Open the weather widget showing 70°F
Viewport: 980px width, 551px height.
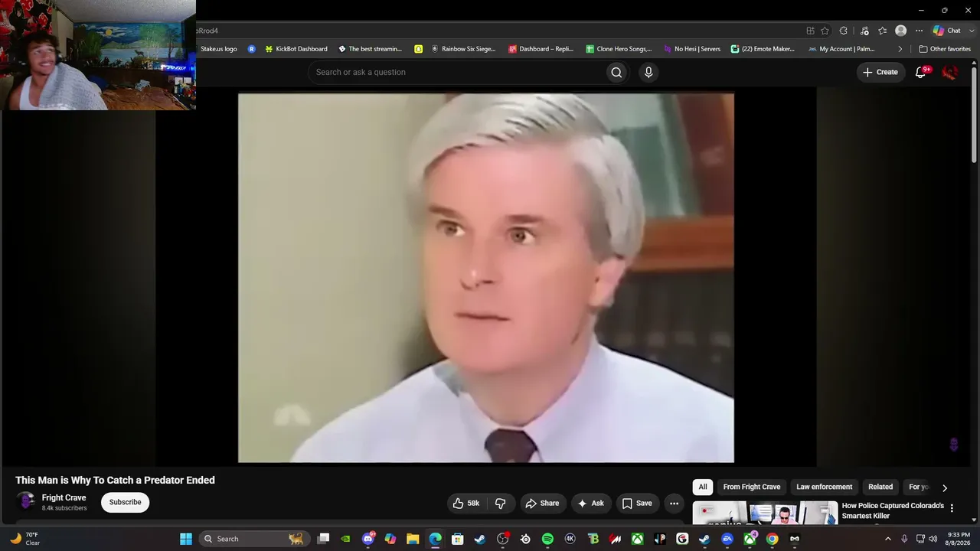[x=24, y=539]
